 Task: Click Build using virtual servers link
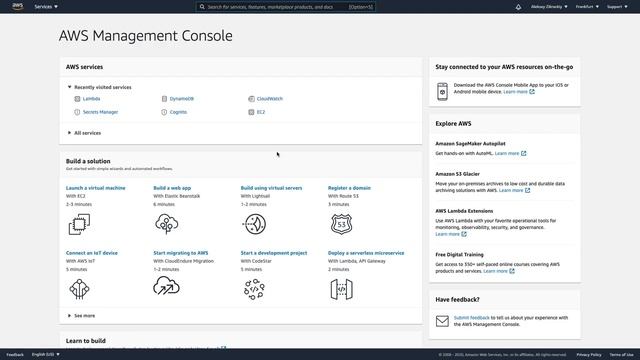(271, 188)
